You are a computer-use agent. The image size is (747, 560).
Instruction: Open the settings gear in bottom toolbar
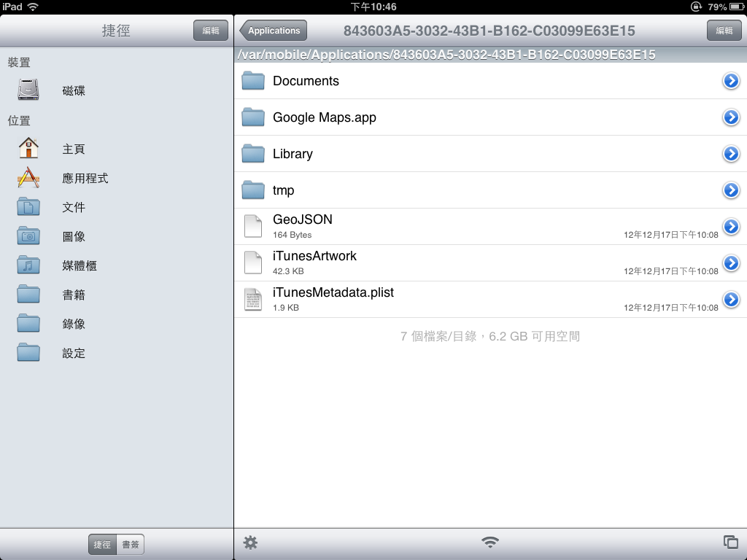click(250, 542)
